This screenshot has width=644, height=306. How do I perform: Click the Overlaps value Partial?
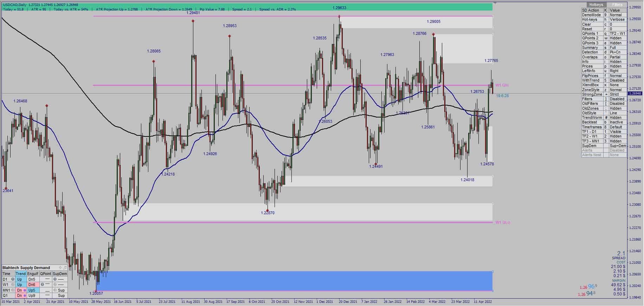tap(618, 57)
